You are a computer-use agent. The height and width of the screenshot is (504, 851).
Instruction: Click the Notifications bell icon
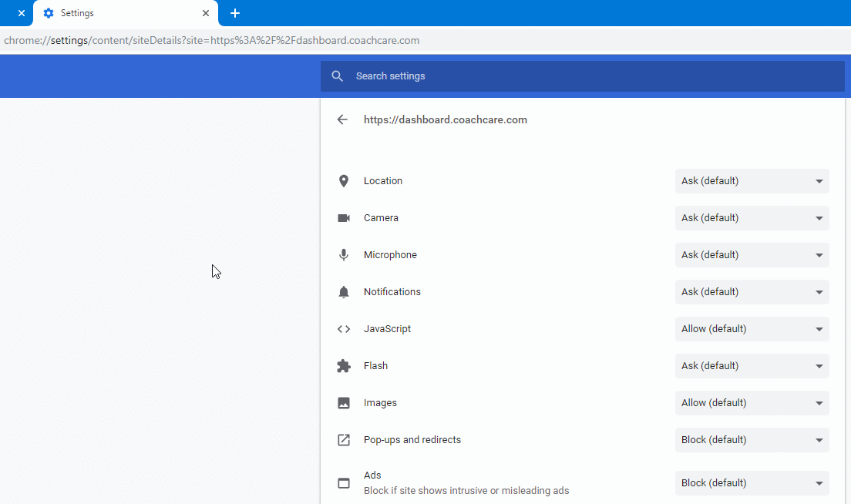(344, 292)
